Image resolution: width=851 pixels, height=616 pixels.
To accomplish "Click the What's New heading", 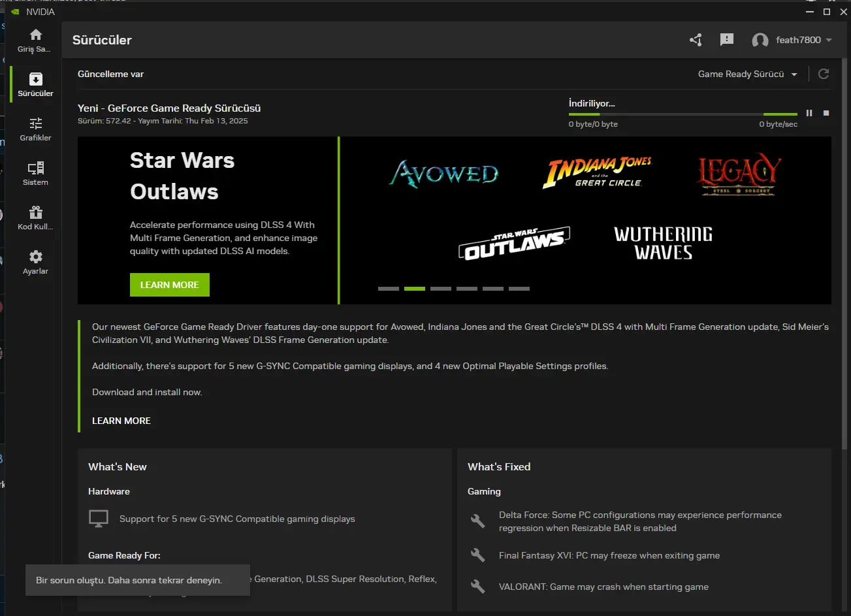I will [x=118, y=466].
